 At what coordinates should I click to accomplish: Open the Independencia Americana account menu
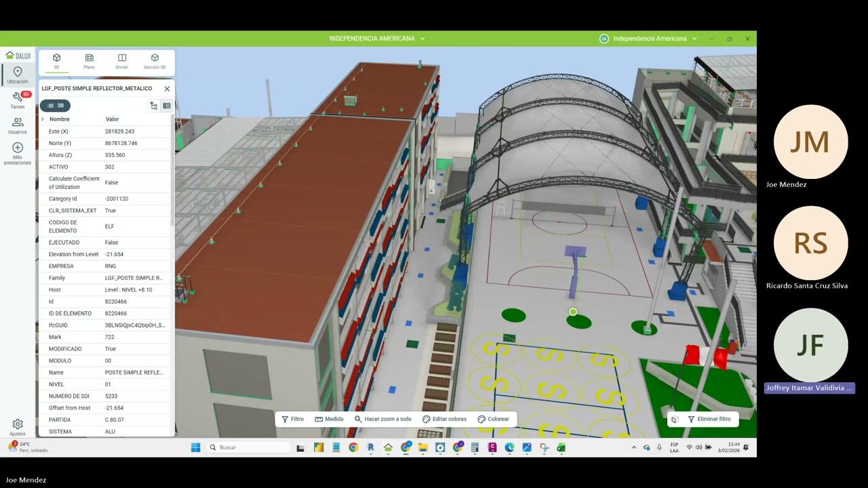[x=654, y=39]
